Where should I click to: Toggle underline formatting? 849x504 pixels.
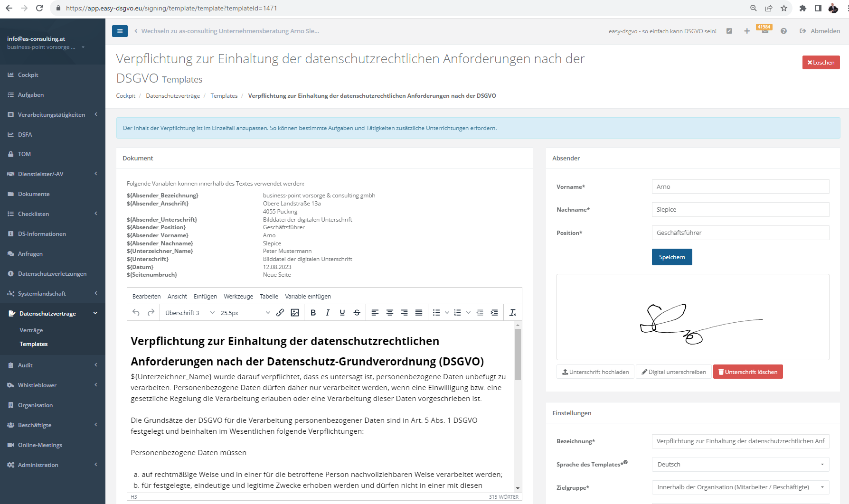point(342,312)
